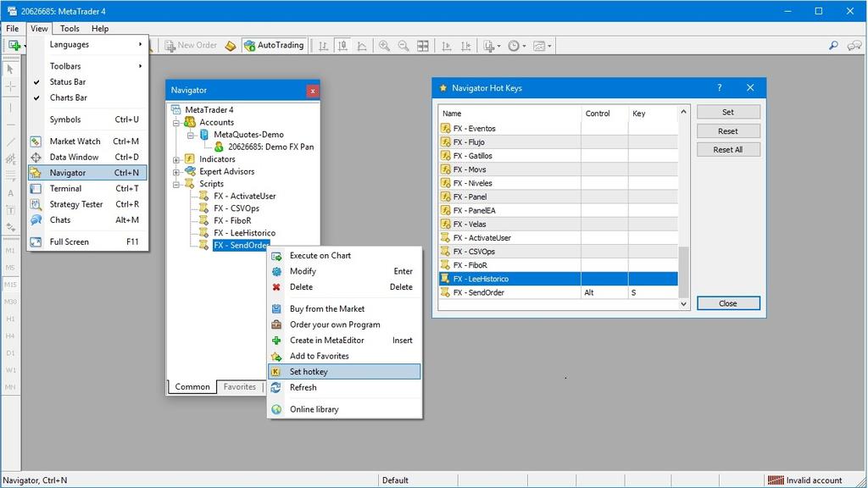Screen dimensions: 868x488
Task: Open the Tools menu
Action: tap(70, 28)
